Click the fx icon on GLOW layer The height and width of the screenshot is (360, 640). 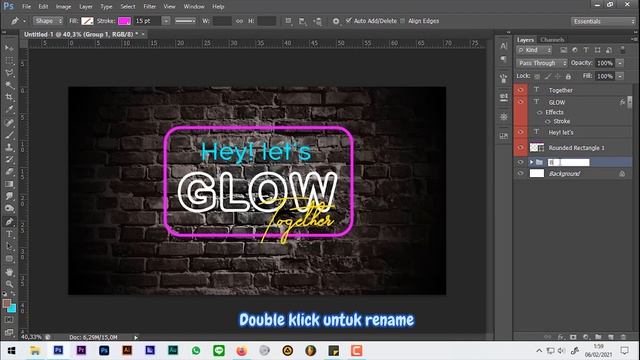[622, 102]
